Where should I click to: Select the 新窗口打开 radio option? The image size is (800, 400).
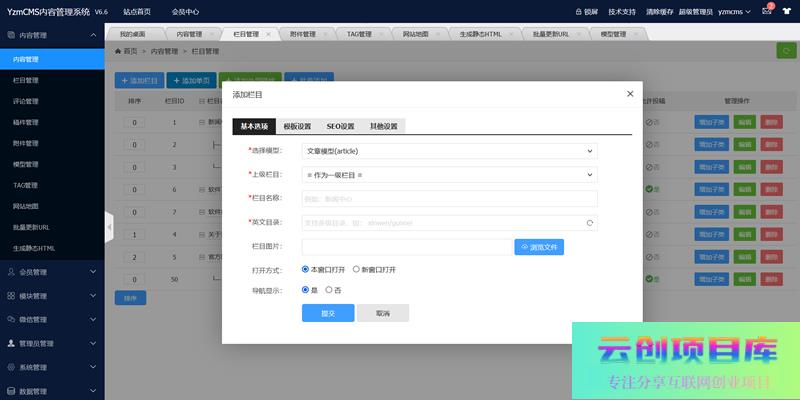(356, 269)
